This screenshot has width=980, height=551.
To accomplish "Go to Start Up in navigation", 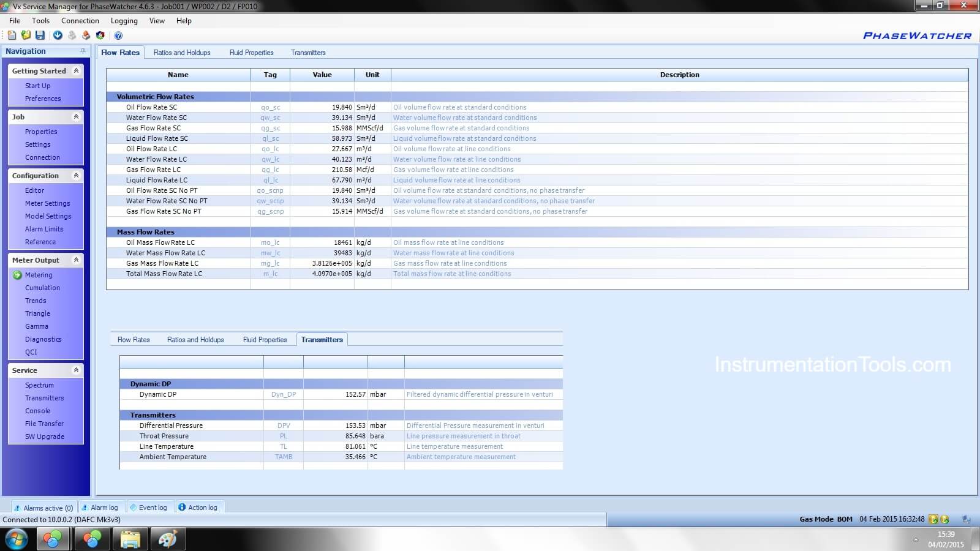I will coord(38,86).
